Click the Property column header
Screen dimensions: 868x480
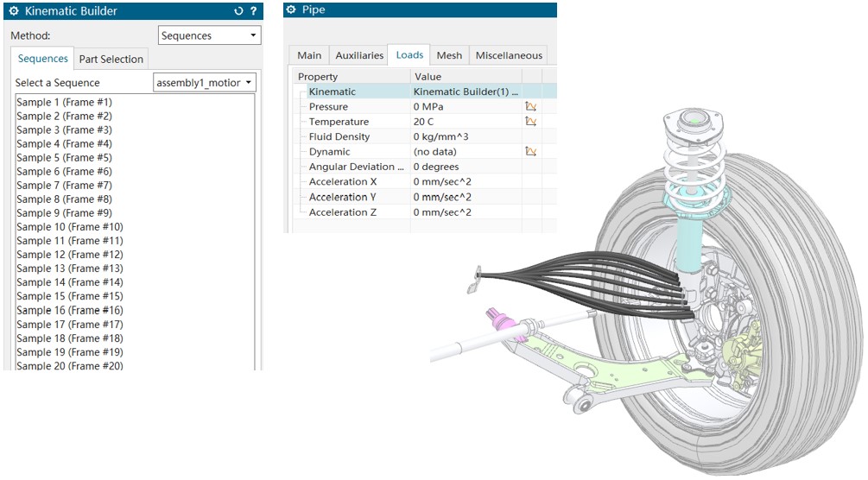click(x=352, y=76)
